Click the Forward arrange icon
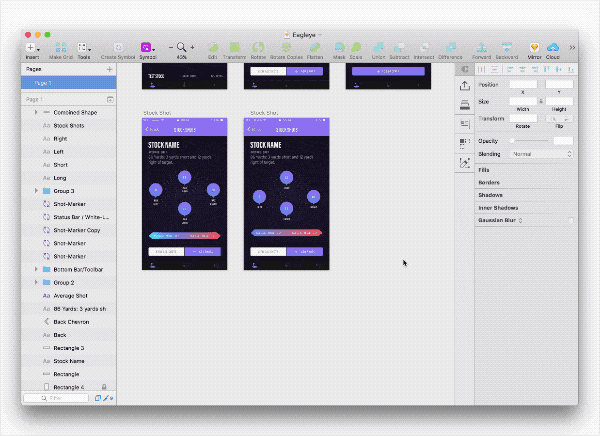Screen dimensions: 600x436 pos(482,47)
